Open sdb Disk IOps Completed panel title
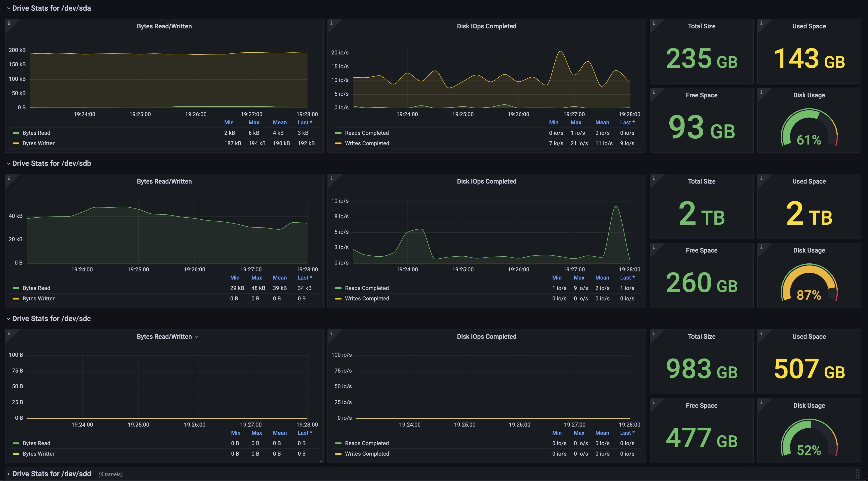Screen dimensions: 868x481 point(487,181)
